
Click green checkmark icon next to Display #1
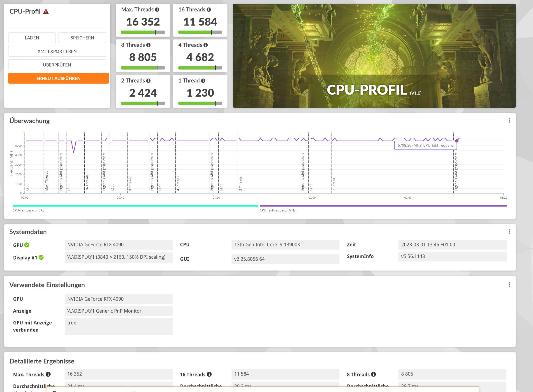(x=41, y=257)
